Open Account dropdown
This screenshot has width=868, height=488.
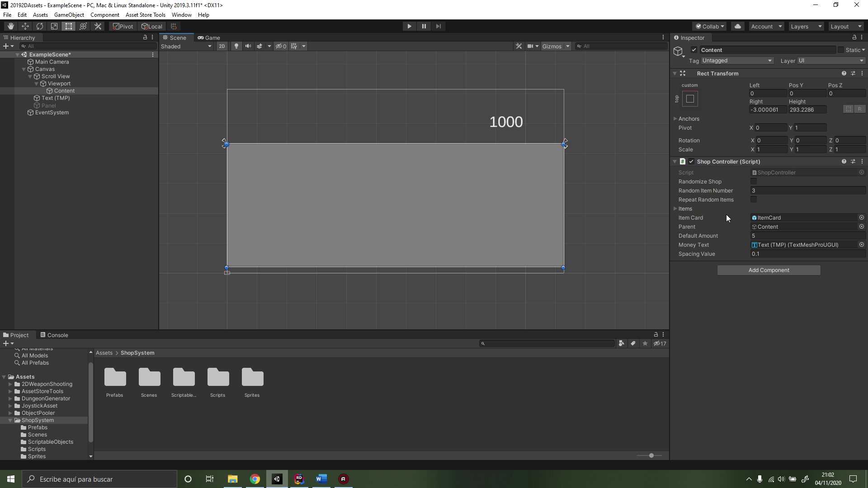[x=766, y=26]
